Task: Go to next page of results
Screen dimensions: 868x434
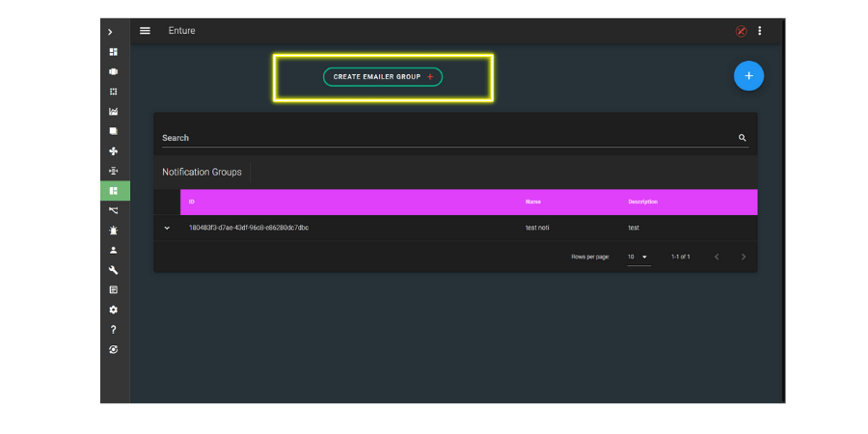Action: 744,257
